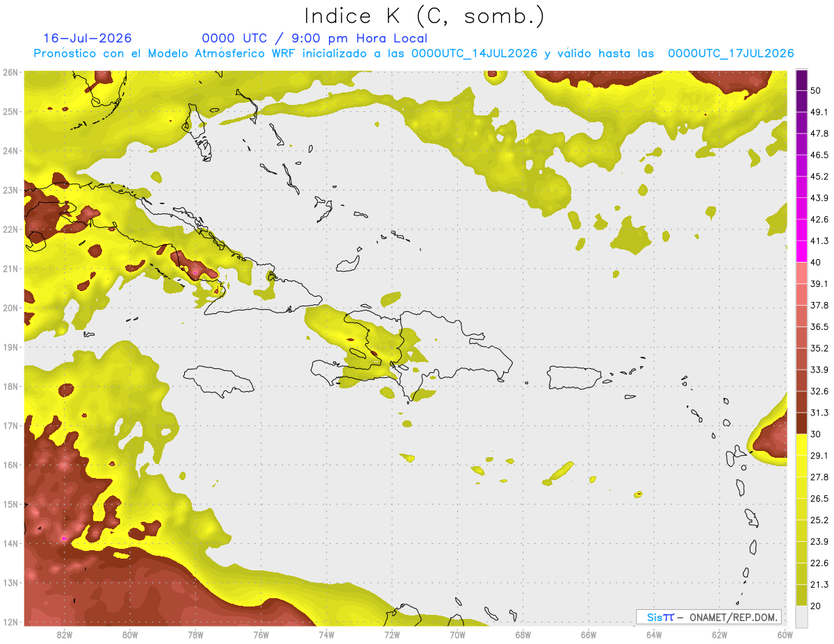Screen dimensions: 834x644
Task: Click the colorbar label "31.3"
Action: pyautogui.click(x=819, y=413)
